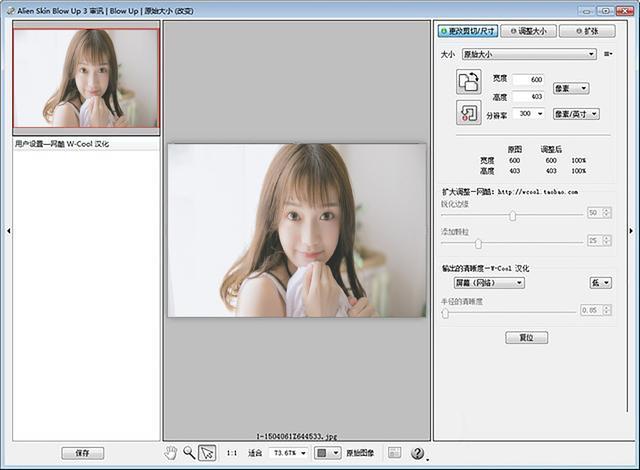Open the 像素/英寸 resolution unit dropdown

[576, 114]
